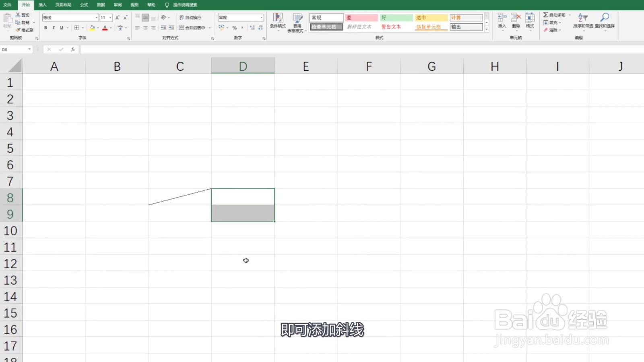Toggle Middle Align
The width and height of the screenshot is (644, 362).
(145, 17)
